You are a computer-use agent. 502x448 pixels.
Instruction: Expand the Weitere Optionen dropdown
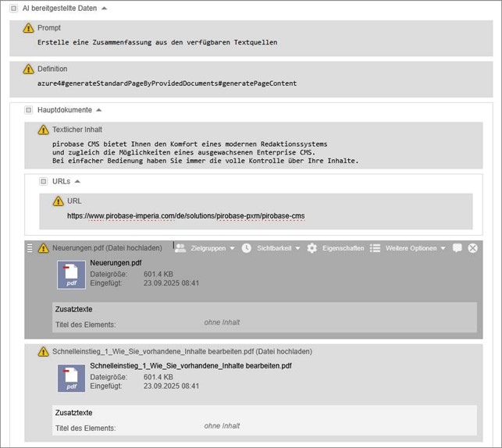pyautogui.click(x=415, y=248)
